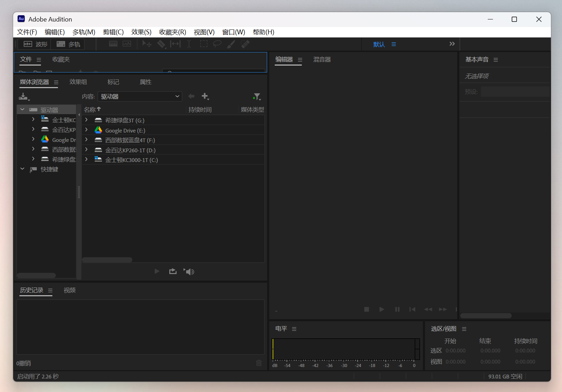The image size is (562, 392).
Task: Click the add shortcut plus icon
Action: (x=205, y=96)
